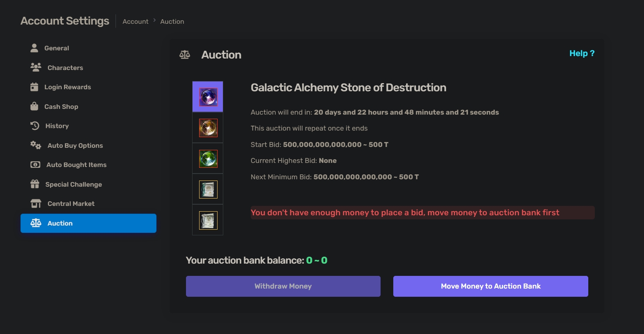Click the General person icon
This screenshot has height=334, width=644.
(34, 48)
